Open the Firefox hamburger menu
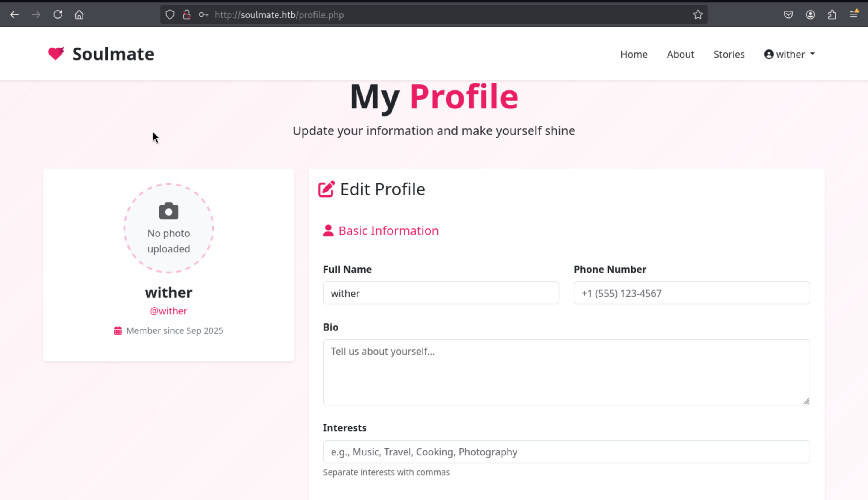Image resolution: width=868 pixels, height=500 pixels. [x=854, y=15]
